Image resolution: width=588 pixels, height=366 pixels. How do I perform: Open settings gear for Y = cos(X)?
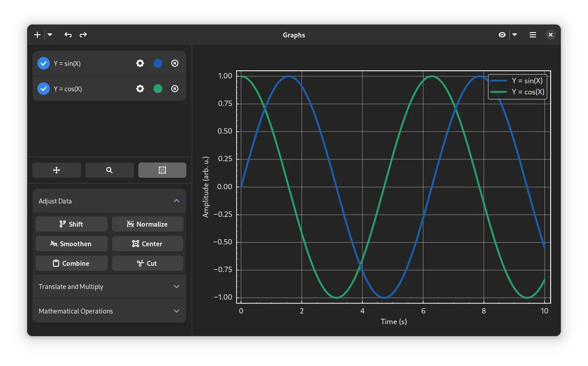click(140, 89)
